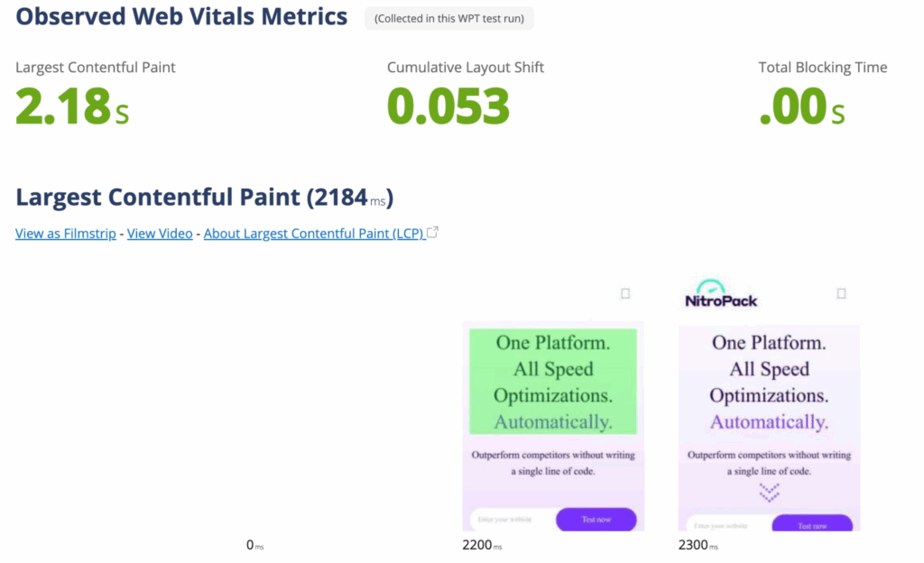Screen dimensions: 924x563
Task: Open the filmstrip view via View as Filmstrip
Action: (x=65, y=233)
